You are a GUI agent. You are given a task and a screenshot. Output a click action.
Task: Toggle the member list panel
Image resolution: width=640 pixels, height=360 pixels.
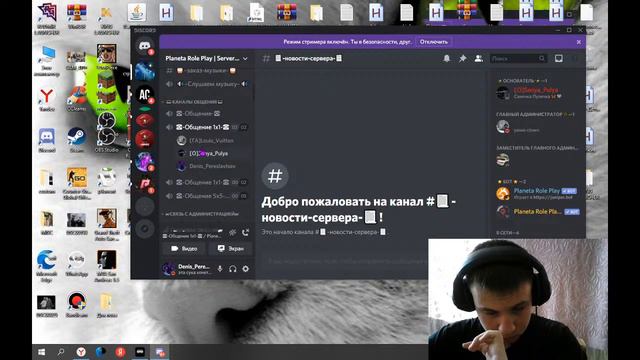click(478, 59)
